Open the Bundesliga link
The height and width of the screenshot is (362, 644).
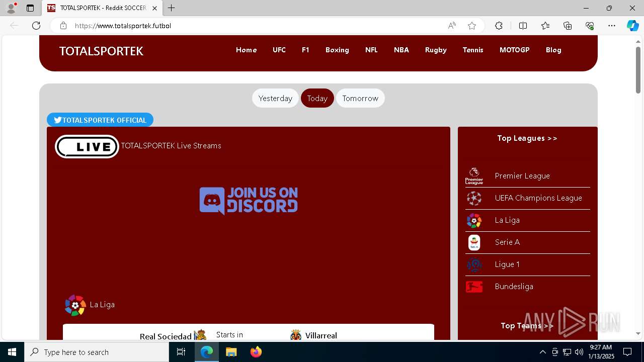point(514,287)
